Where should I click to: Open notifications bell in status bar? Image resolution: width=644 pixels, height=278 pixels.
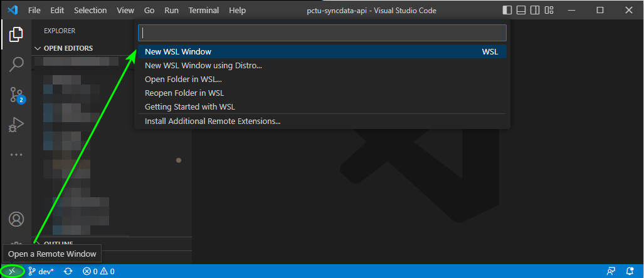pyautogui.click(x=630, y=271)
